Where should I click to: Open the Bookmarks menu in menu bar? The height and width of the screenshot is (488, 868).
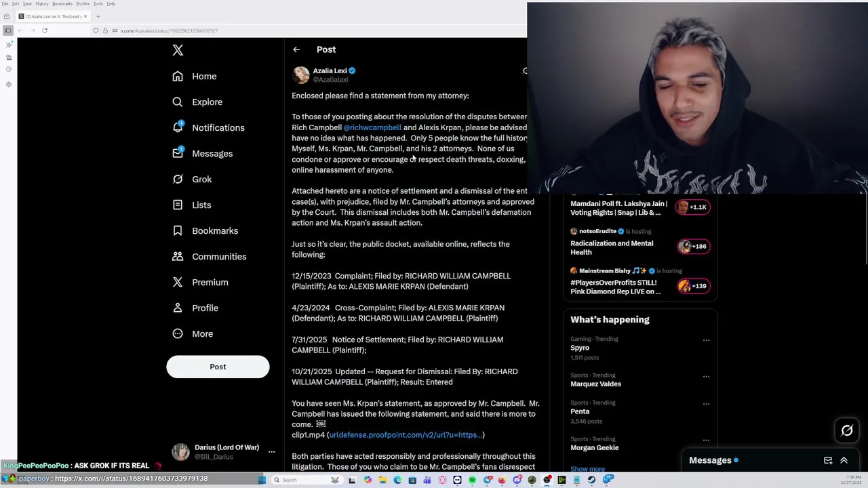[x=62, y=4]
